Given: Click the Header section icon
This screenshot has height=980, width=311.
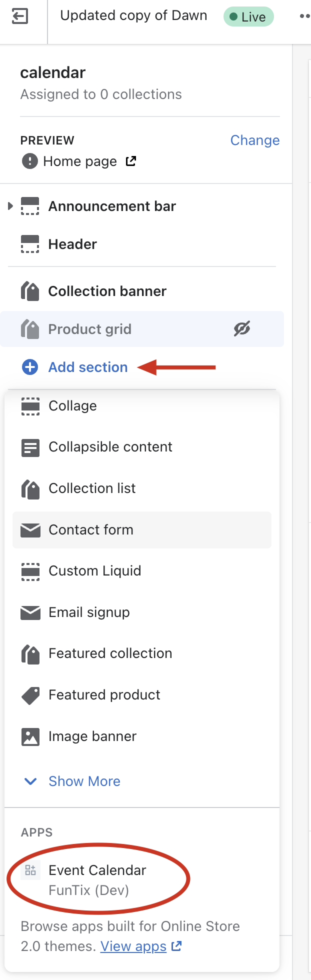Looking at the screenshot, I should tap(30, 244).
